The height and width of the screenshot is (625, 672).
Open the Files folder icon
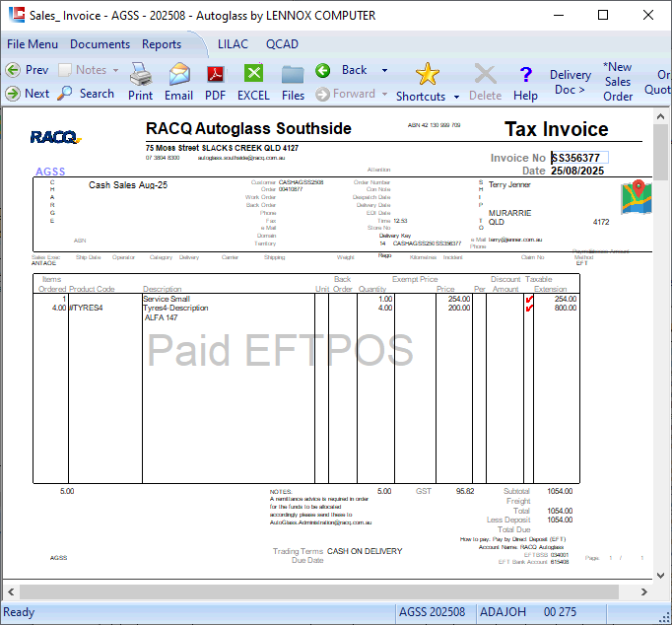tap(293, 81)
